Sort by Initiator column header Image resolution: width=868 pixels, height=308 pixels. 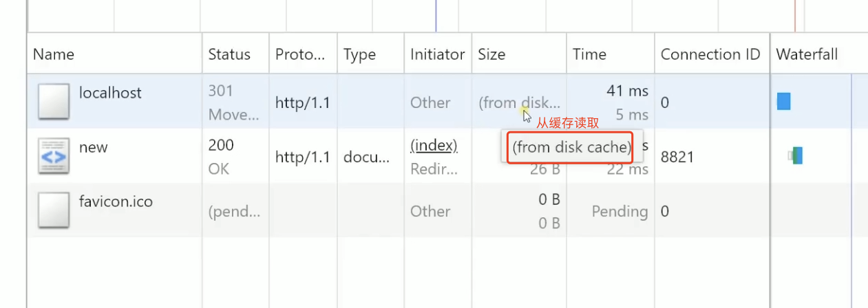coord(438,54)
